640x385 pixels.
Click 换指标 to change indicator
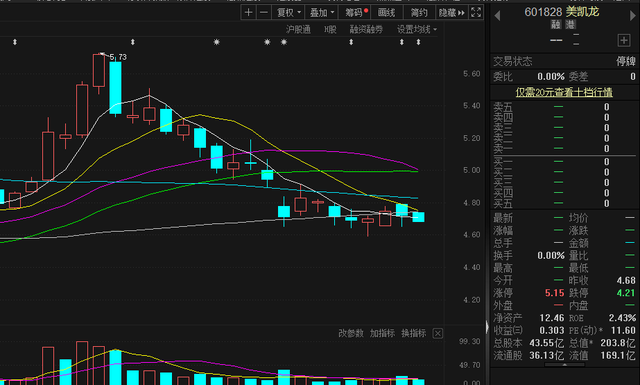[413, 334]
